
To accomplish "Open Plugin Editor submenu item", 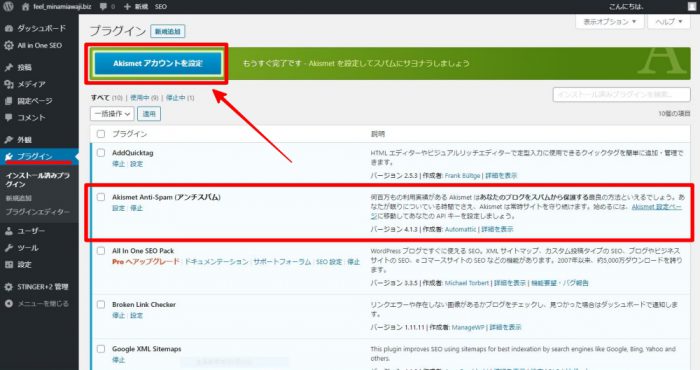I will [x=38, y=212].
